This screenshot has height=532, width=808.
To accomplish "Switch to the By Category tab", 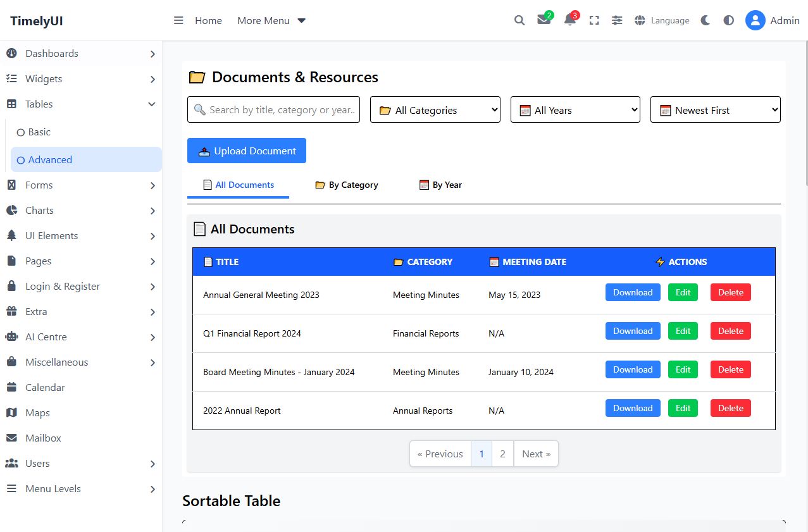I will 347,185.
